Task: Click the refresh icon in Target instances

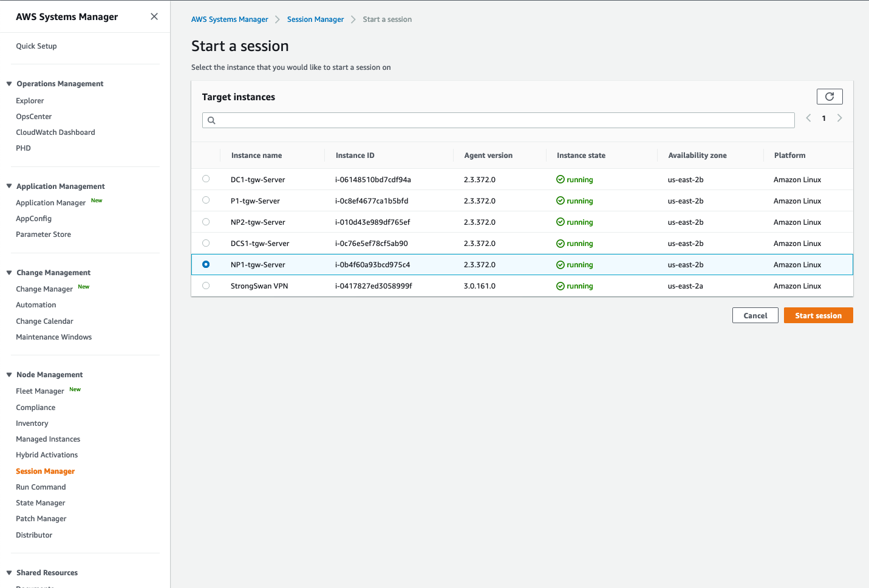Action: (830, 97)
